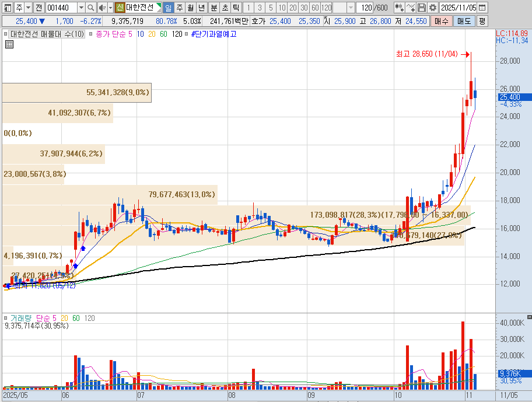Select the 분 minute chart period
The image size is (532, 402).
click(213, 8)
